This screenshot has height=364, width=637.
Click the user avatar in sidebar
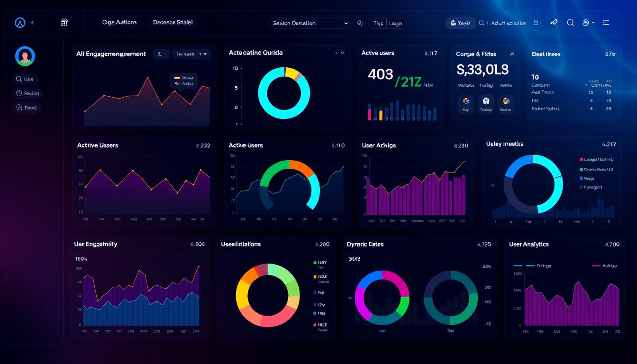(25, 56)
